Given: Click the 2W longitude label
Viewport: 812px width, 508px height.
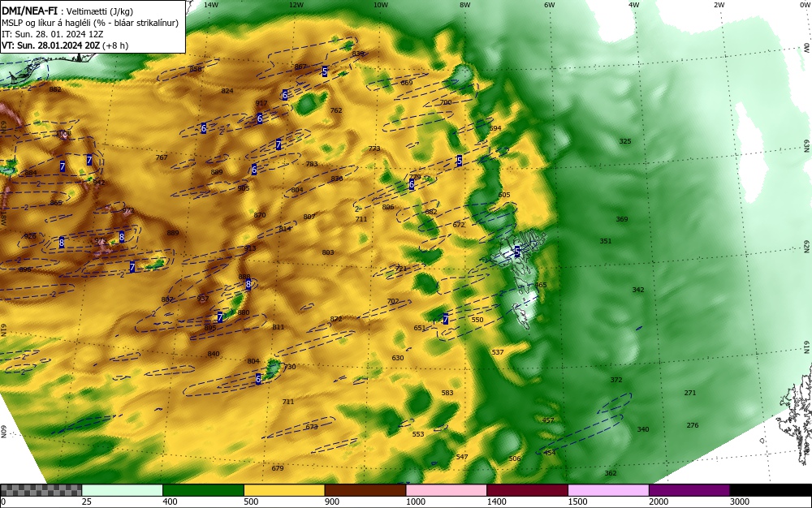Looking at the screenshot, I should tap(719, 5).
